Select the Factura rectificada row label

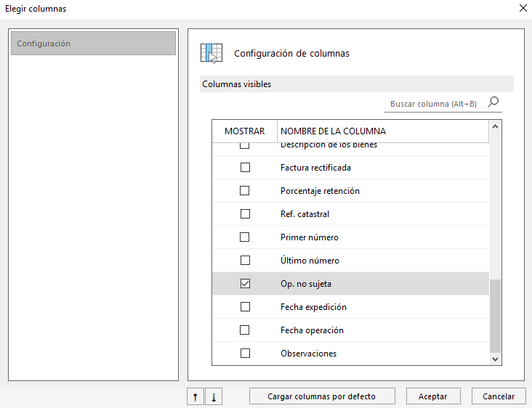click(315, 168)
